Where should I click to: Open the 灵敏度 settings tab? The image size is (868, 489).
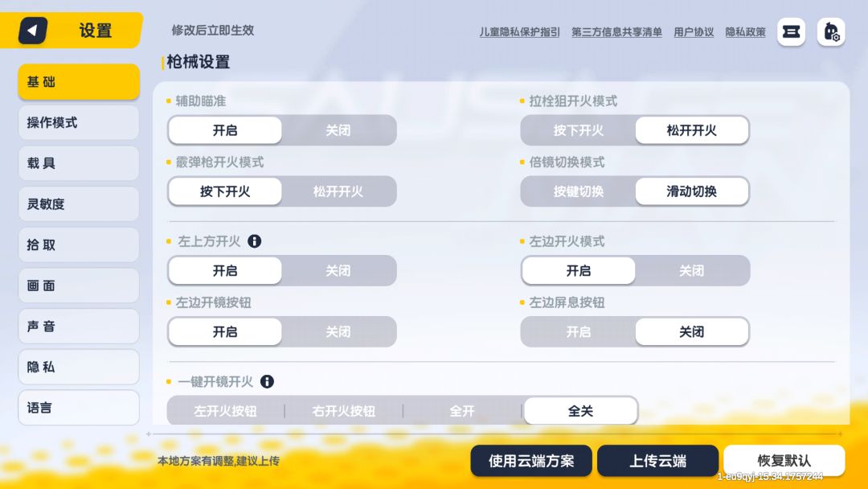pyautogui.click(x=79, y=203)
